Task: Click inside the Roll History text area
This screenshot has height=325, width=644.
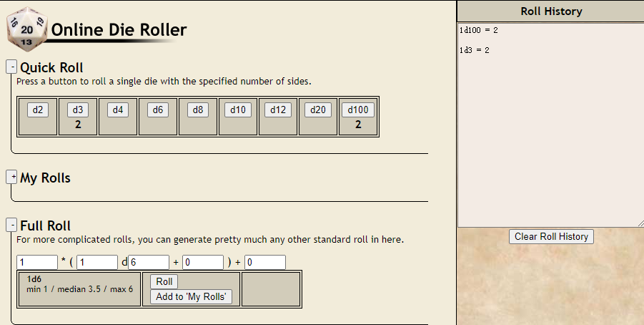Action: click(551, 125)
